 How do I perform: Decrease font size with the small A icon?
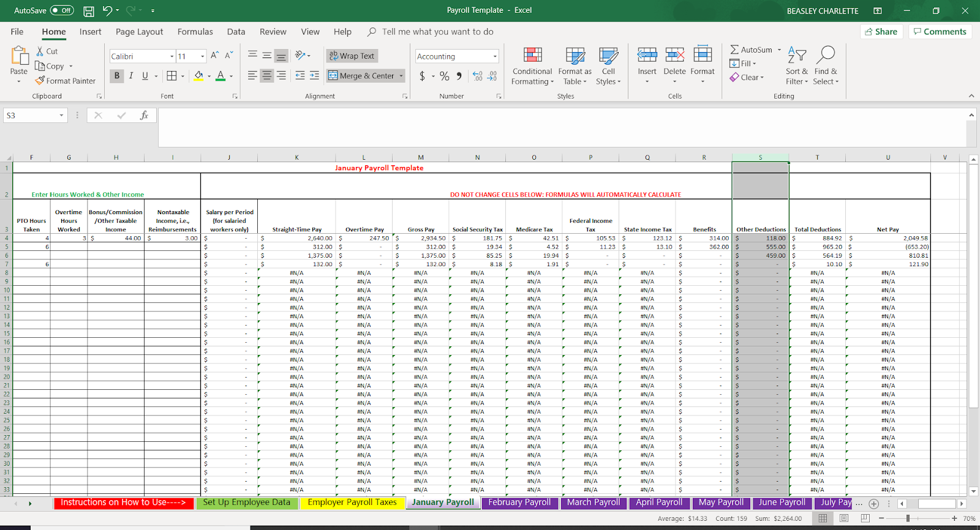point(228,56)
